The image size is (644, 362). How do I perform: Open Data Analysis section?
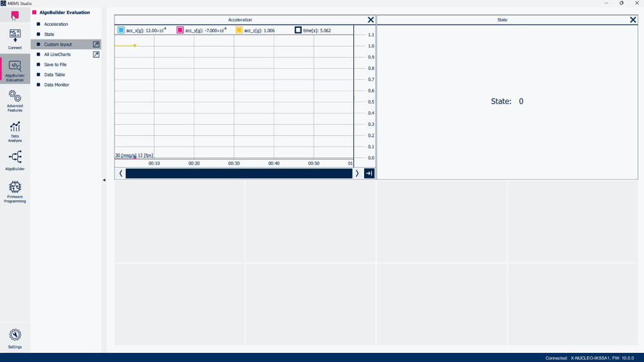click(15, 132)
